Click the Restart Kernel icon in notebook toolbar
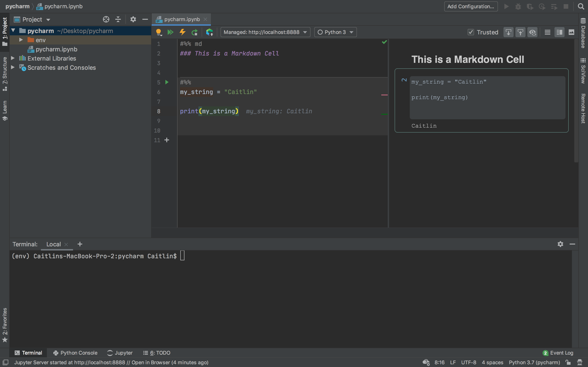The height and width of the screenshot is (367, 588). coord(195,32)
